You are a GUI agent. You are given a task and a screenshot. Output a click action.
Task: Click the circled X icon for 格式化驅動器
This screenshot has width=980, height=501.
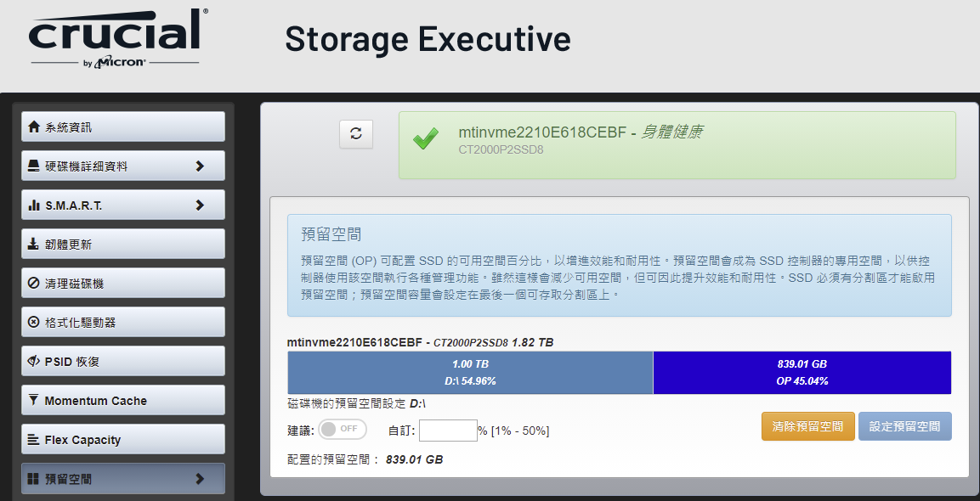[34, 323]
